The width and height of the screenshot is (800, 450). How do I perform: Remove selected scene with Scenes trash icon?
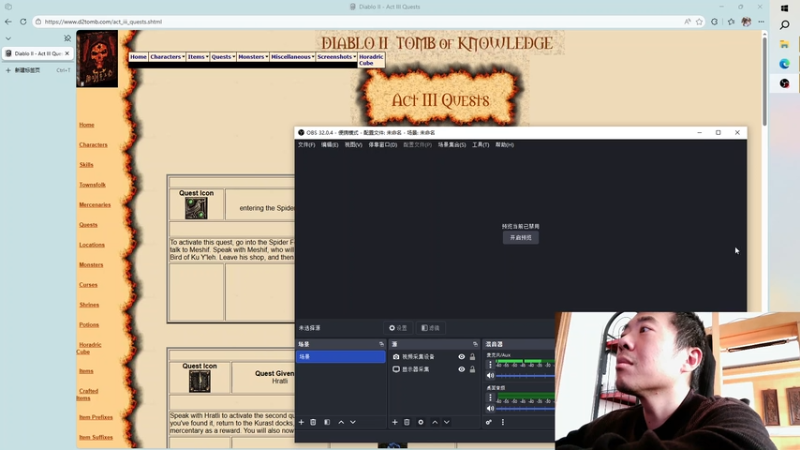tap(313, 422)
